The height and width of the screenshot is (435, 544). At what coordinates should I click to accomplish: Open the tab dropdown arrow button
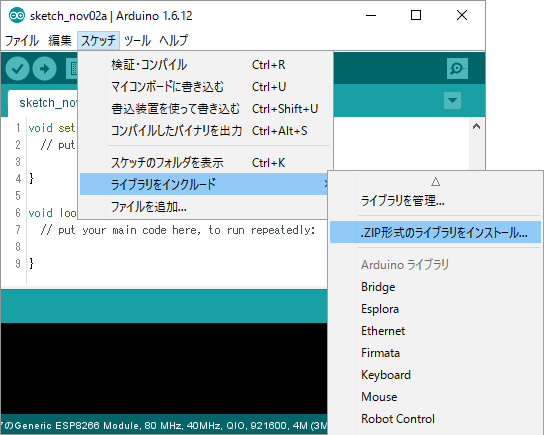click(x=452, y=101)
